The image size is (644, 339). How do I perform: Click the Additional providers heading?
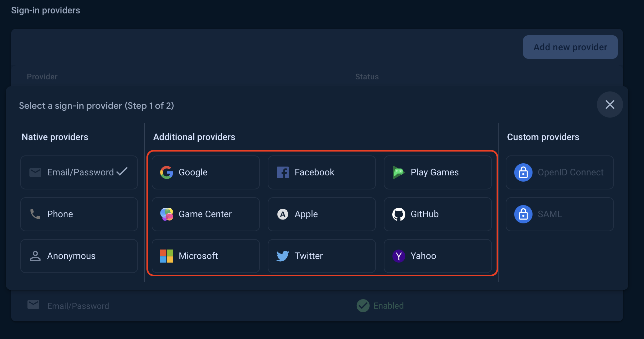pyautogui.click(x=194, y=137)
